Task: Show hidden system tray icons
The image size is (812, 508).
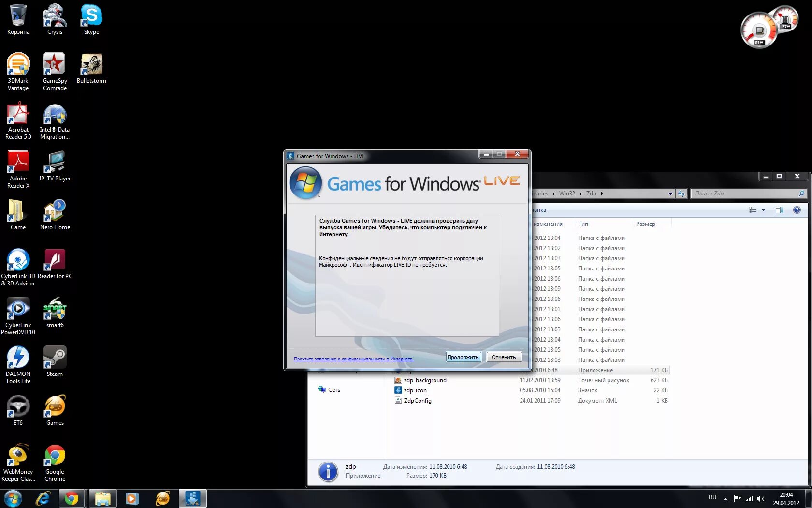Action: click(725, 498)
